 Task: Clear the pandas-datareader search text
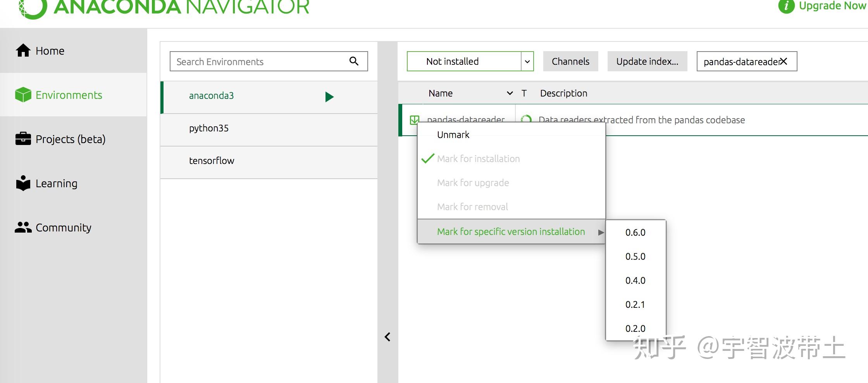pos(784,61)
